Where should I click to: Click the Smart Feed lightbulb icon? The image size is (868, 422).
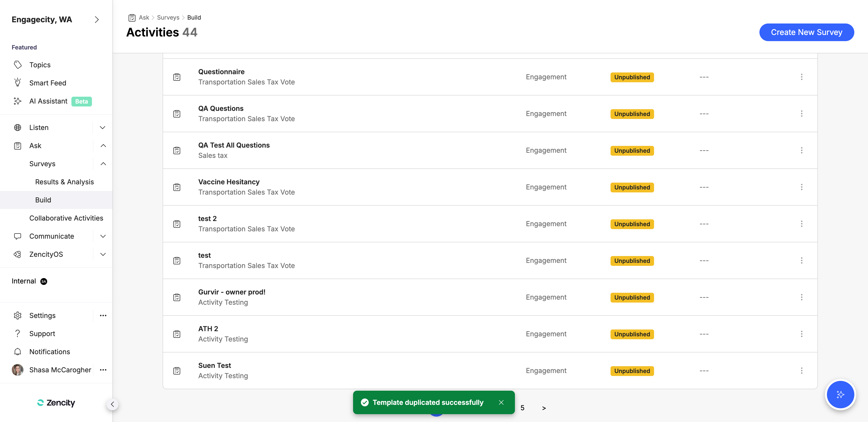(x=18, y=83)
